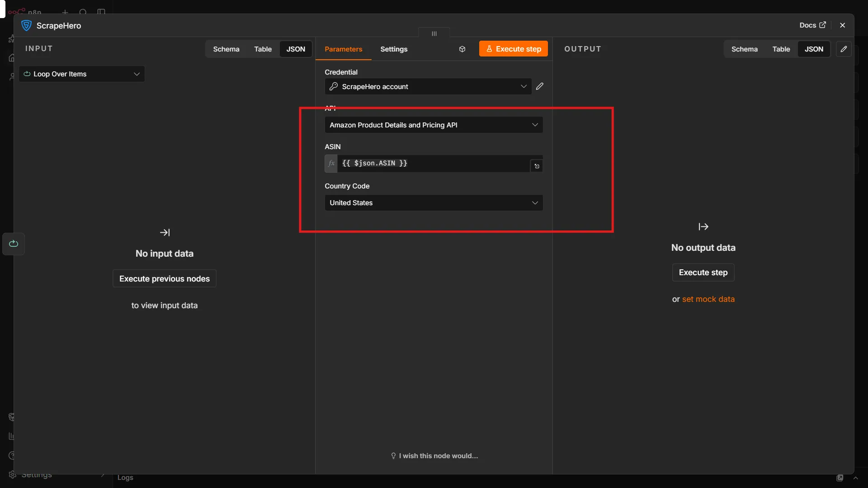Switch output view to Schema
Screen dimensions: 868x488
744,49
